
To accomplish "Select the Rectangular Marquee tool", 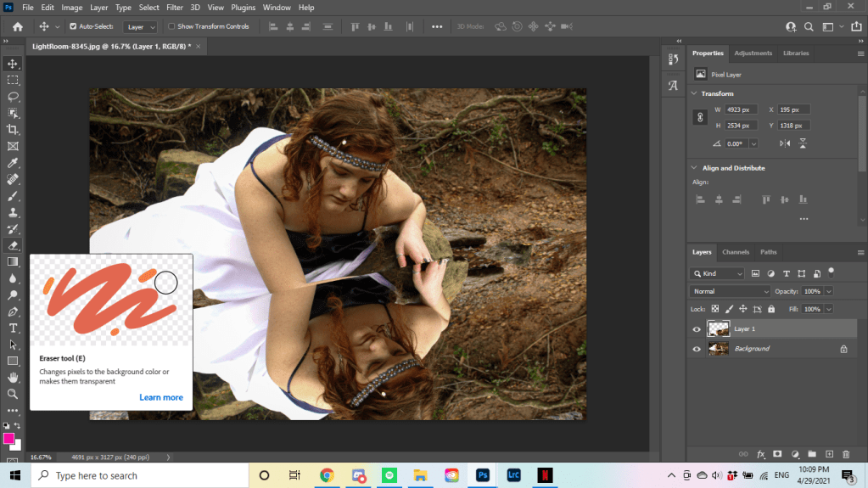I will (13, 80).
